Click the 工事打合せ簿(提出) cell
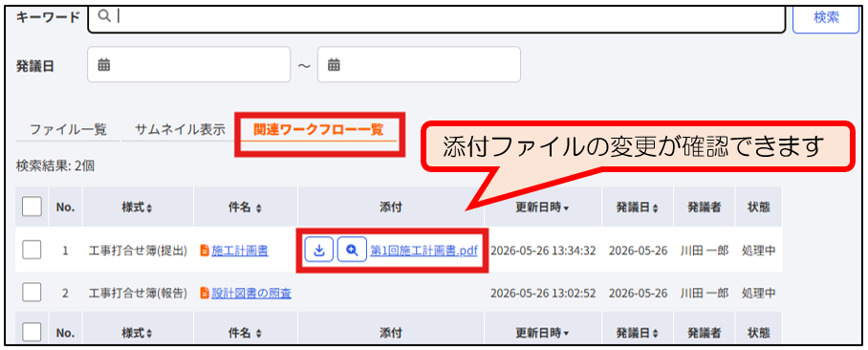The height and width of the screenshot is (350, 868). click(x=138, y=251)
